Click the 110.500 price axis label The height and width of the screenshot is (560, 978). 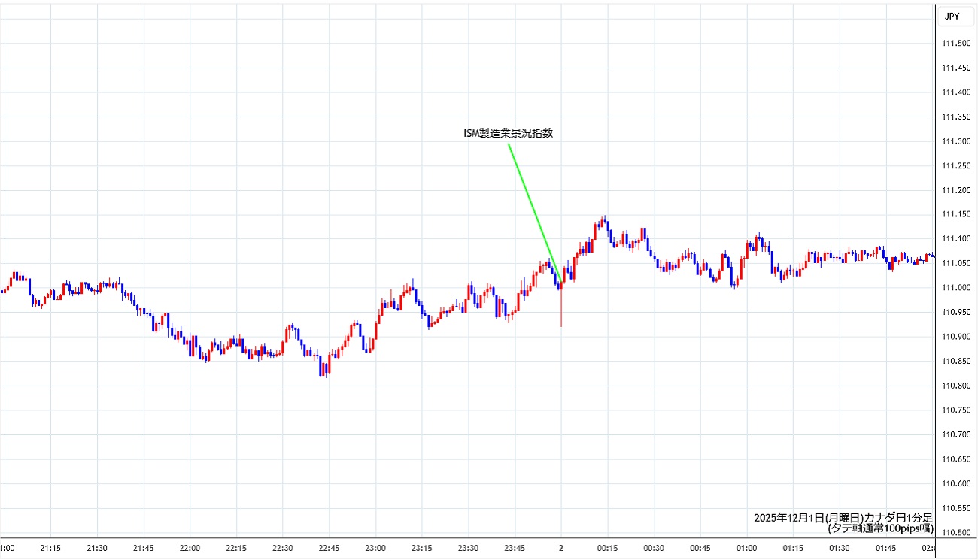click(955, 532)
